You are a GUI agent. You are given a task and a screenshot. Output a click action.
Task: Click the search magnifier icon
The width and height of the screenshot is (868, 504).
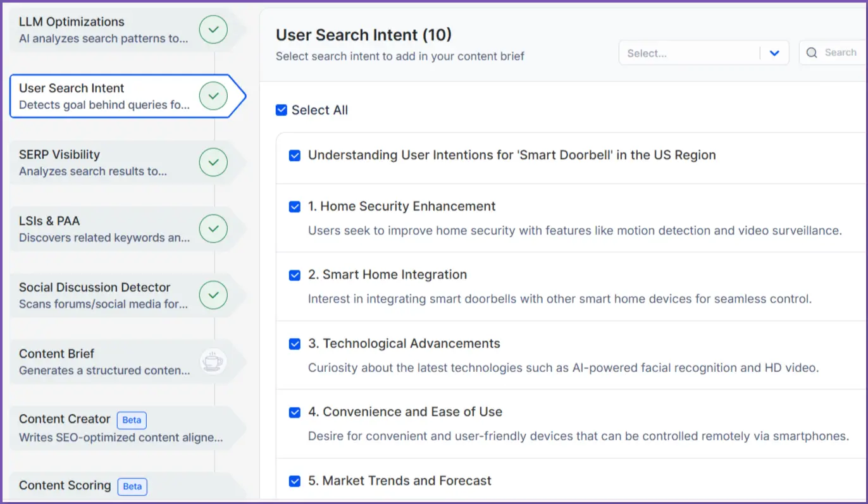coord(812,52)
